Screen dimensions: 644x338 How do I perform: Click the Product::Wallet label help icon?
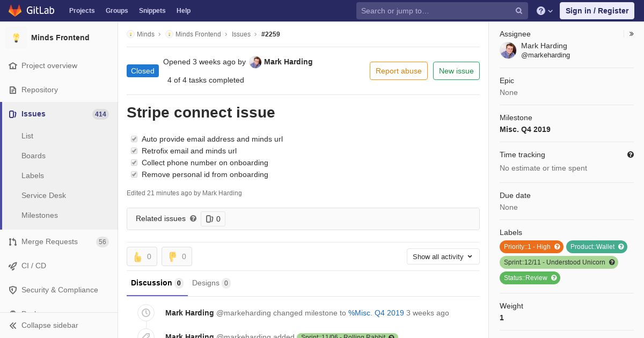coord(621,247)
